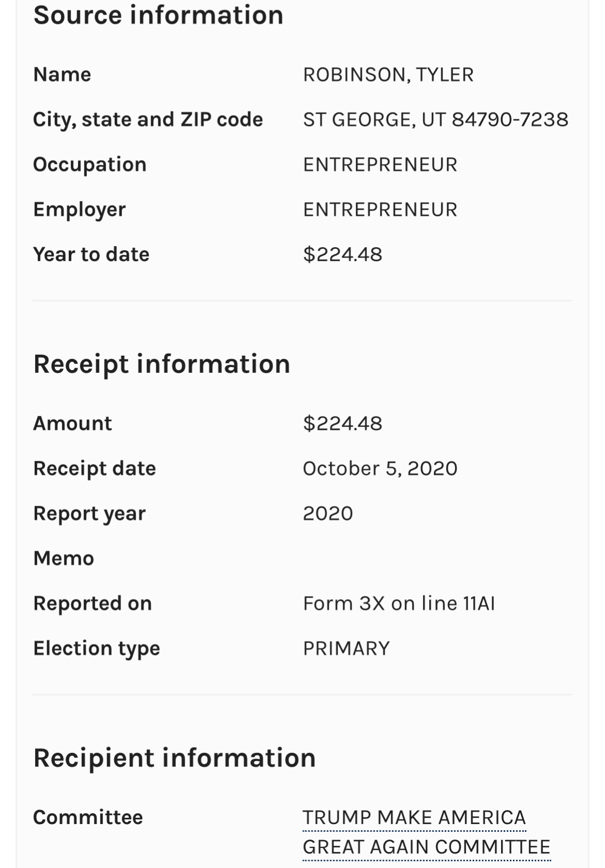This screenshot has width=605, height=868.
Task: Click the City, state and ZIP code label
Action: [x=148, y=119]
